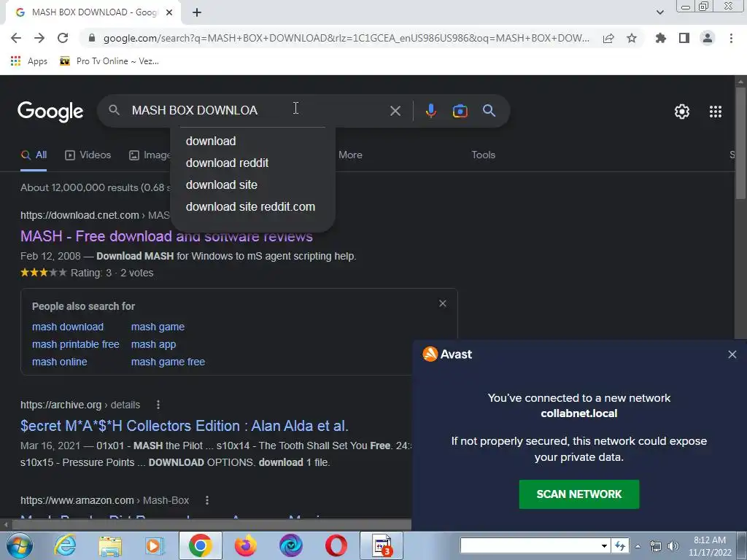Image resolution: width=747 pixels, height=560 pixels.
Task: Switch to the All results tab
Action: [x=34, y=155]
